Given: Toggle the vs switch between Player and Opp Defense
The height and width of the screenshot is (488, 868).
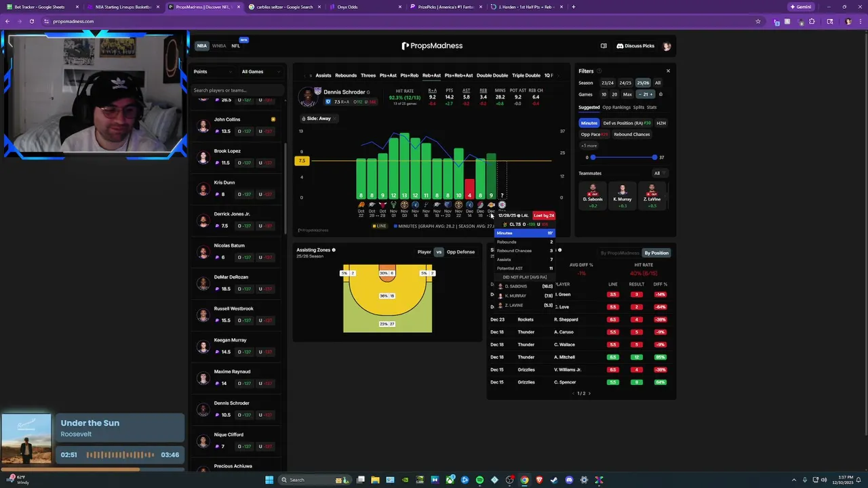Looking at the screenshot, I should (x=439, y=252).
